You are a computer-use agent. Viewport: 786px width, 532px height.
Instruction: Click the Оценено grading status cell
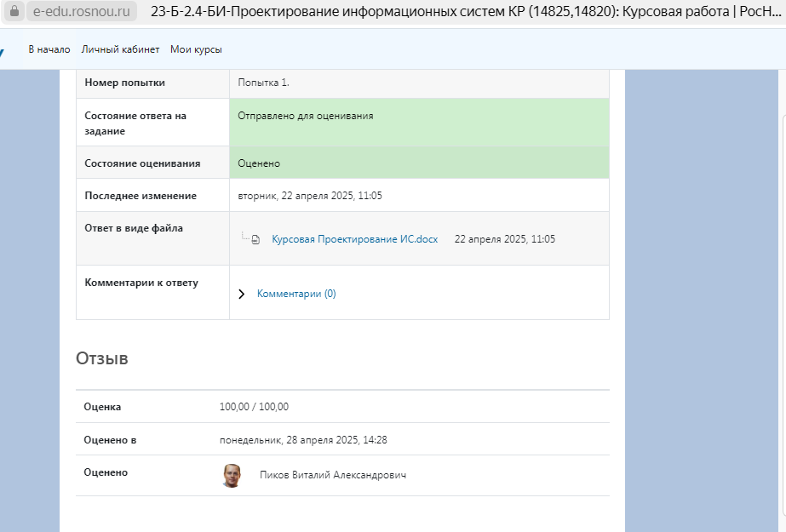pyautogui.click(x=419, y=163)
